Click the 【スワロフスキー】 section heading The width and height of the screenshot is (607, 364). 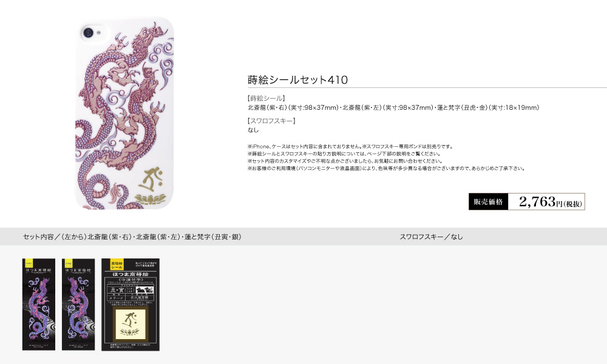point(272,121)
